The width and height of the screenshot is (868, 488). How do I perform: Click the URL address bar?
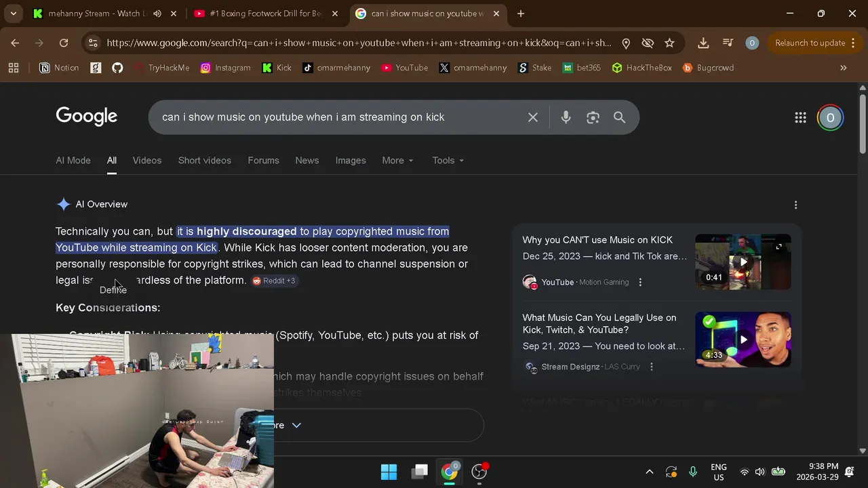pyautogui.click(x=359, y=43)
